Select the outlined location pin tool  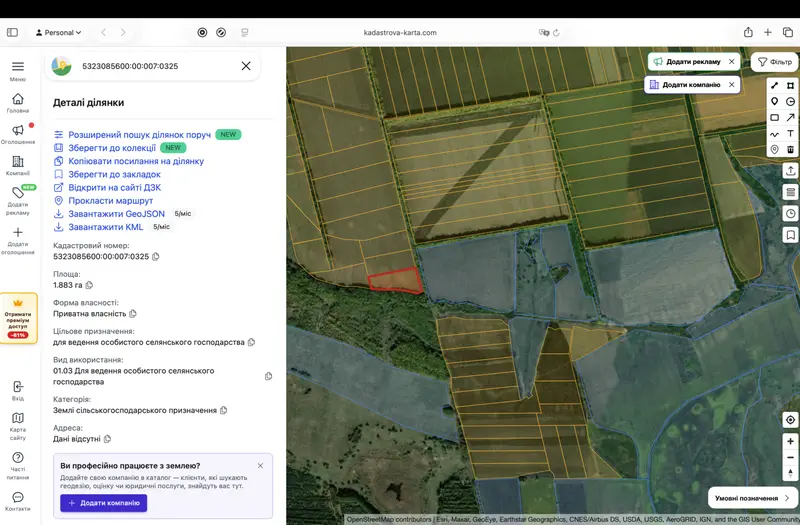click(x=774, y=149)
